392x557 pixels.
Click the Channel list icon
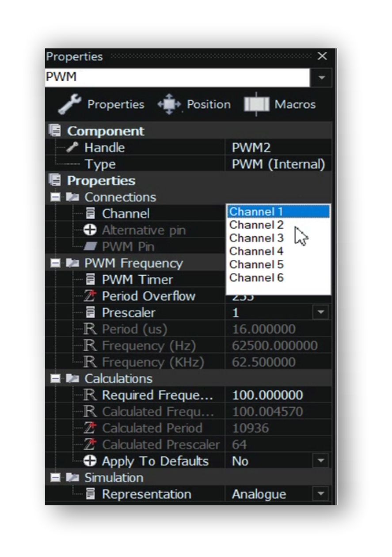(90, 214)
